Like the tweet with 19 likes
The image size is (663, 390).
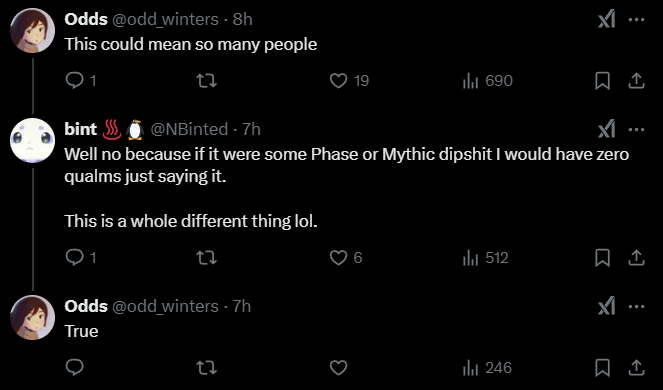338,80
